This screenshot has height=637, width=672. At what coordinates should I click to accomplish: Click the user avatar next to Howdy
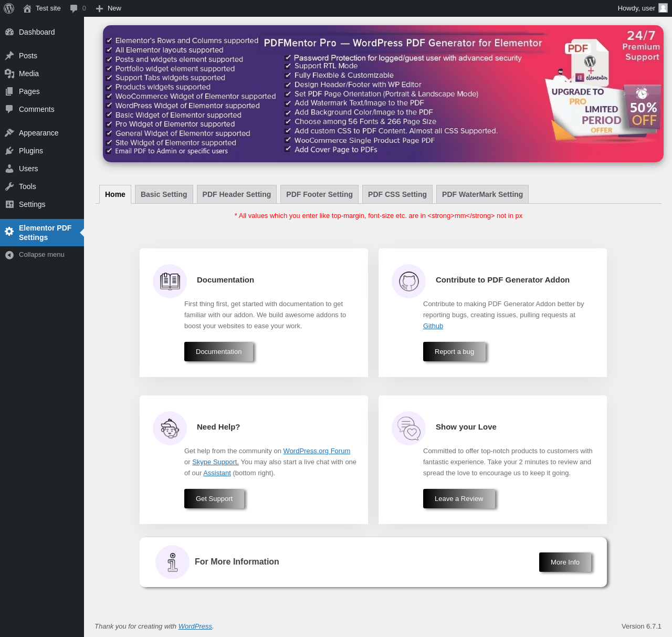[x=663, y=8]
